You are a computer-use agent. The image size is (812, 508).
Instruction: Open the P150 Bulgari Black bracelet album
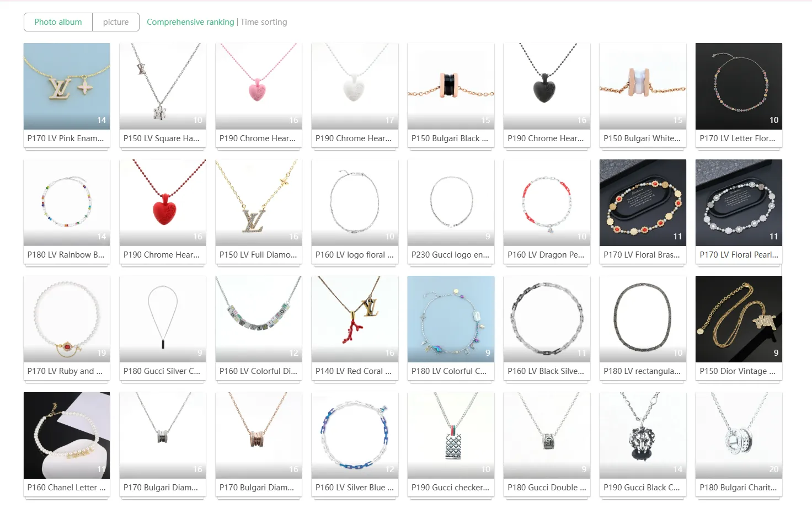pyautogui.click(x=451, y=87)
